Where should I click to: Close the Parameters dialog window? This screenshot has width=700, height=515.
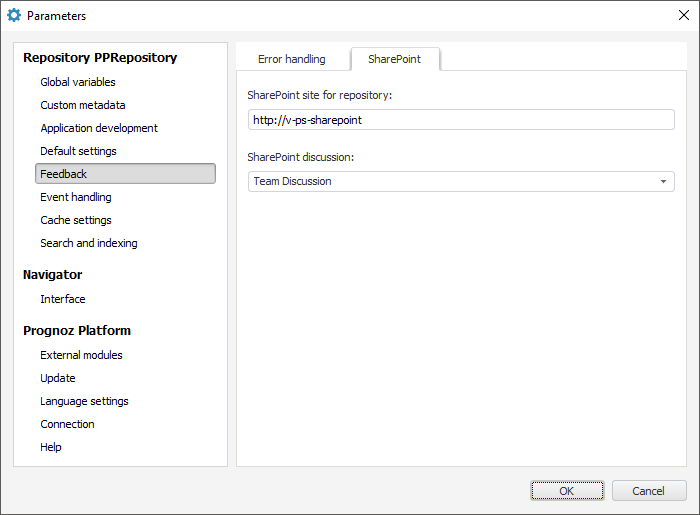[684, 15]
